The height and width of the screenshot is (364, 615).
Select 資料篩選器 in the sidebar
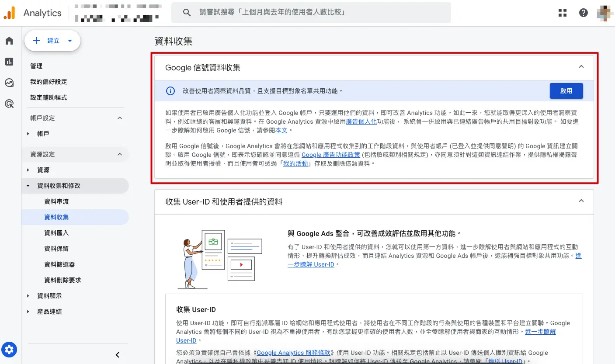click(59, 264)
